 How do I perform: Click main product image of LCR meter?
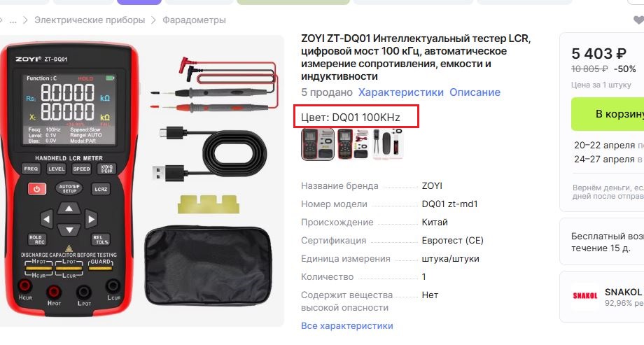coord(141,181)
